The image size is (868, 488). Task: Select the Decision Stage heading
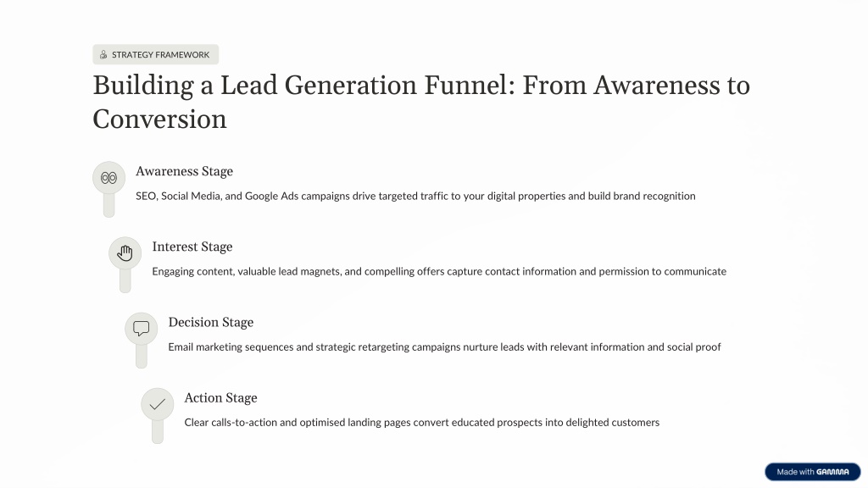(211, 322)
